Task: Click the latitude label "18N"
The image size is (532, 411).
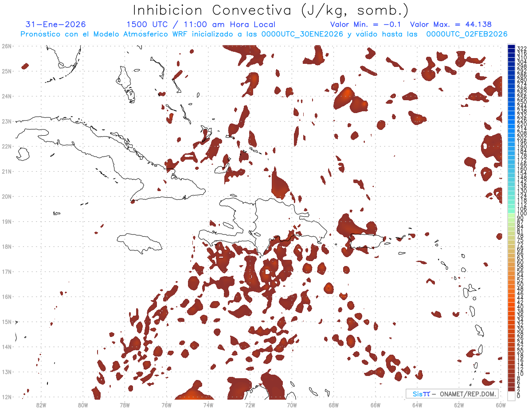Action: [x=7, y=246]
